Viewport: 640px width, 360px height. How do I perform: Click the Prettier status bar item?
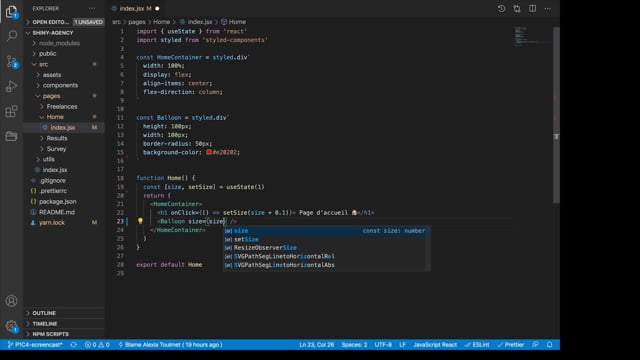(x=511, y=345)
